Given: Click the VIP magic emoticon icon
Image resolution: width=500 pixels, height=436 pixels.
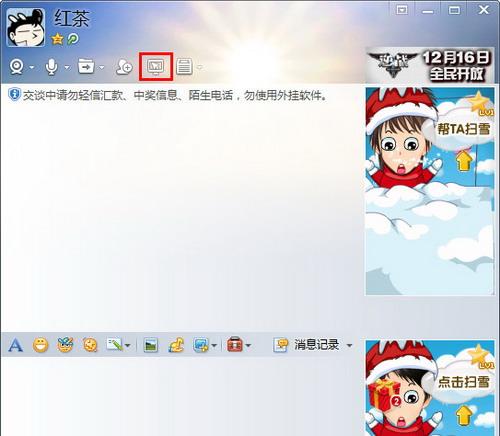Looking at the screenshot, I should pyautogui.click(x=65, y=345).
